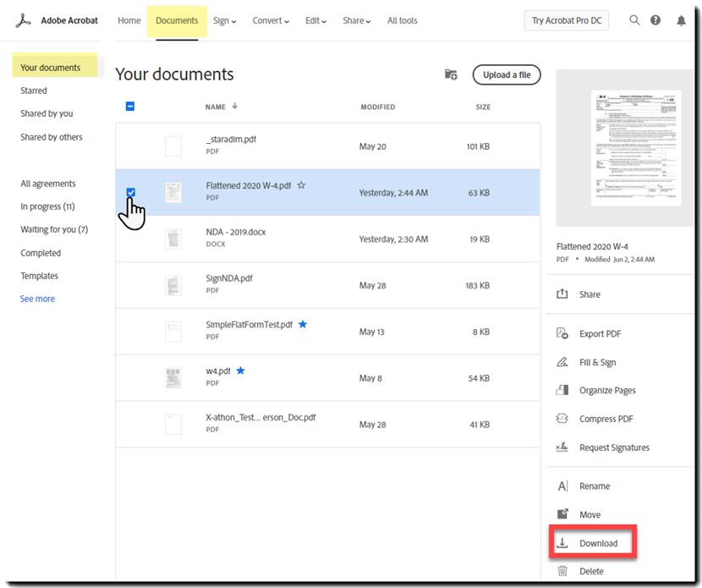Click the Request Signatures icon
Image resolution: width=702 pixels, height=588 pixels.
(x=562, y=447)
